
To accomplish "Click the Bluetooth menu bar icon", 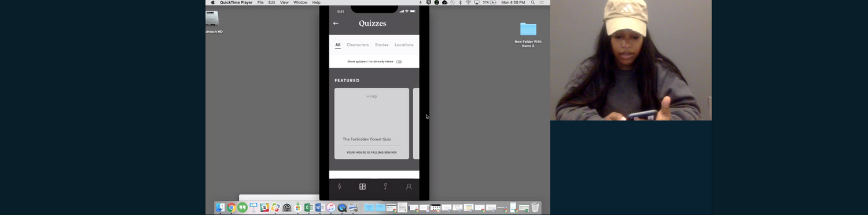I will tap(460, 2).
